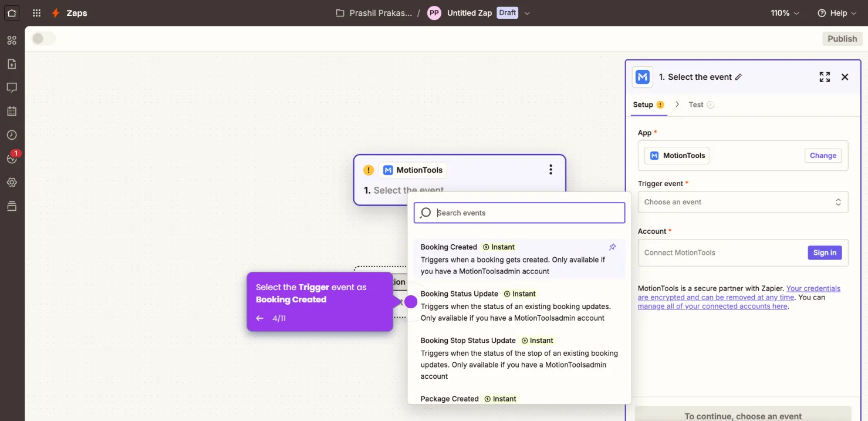Pin the Booking Created event

pyautogui.click(x=612, y=247)
